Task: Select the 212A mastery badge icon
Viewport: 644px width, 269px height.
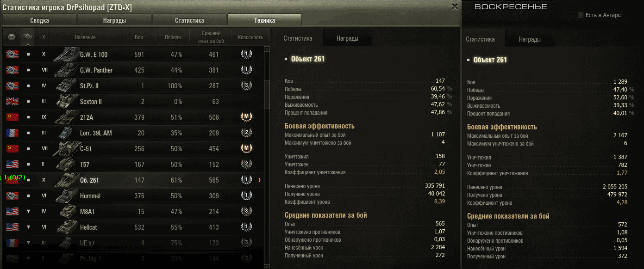Action: tap(246, 117)
